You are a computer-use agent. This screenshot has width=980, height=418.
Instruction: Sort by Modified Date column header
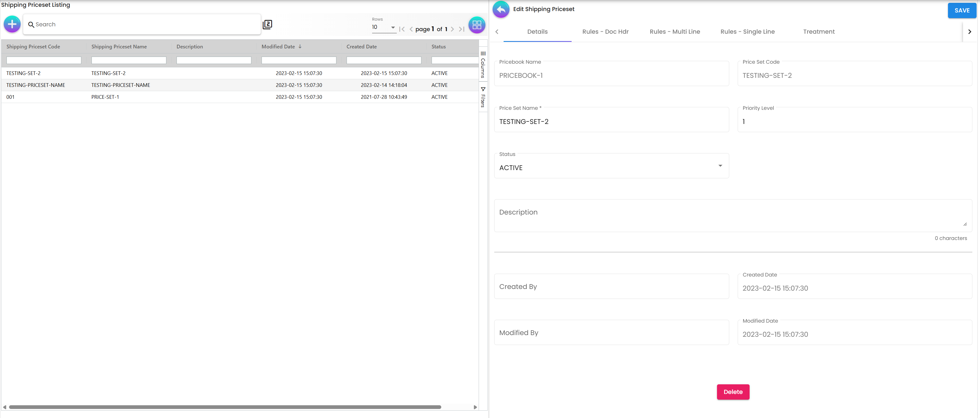coord(281,46)
